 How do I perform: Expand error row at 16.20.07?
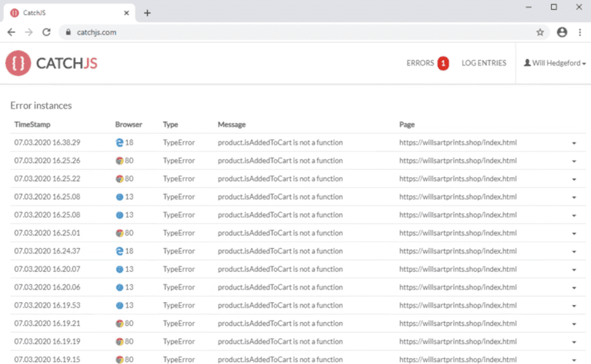(x=574, y=270)
